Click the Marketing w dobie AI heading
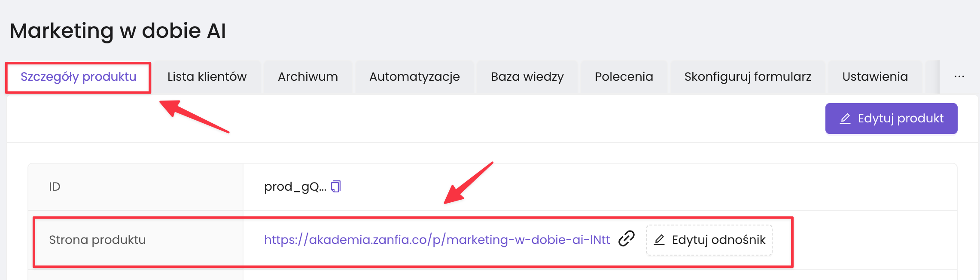The width and height of the screenshot is (980, 280). [118, 31]
